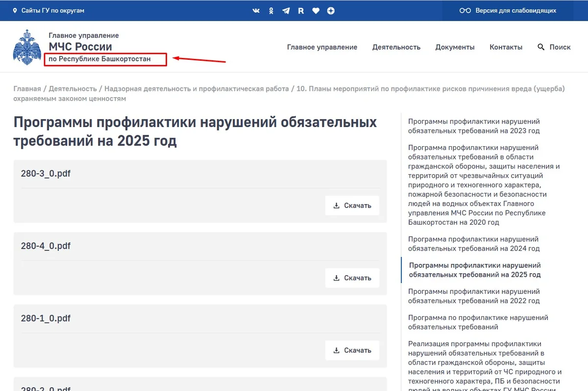The width and height of the screenshot is (588, 391).
Task: Click heading Программы профилактики нарушений на 2025 год
Action: (x=195, y=131)
